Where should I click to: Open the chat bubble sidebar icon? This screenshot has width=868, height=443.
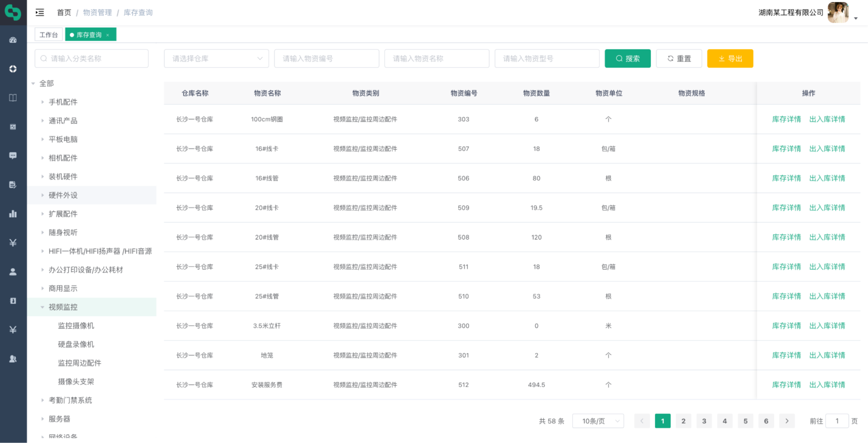[x=13, y=156]
